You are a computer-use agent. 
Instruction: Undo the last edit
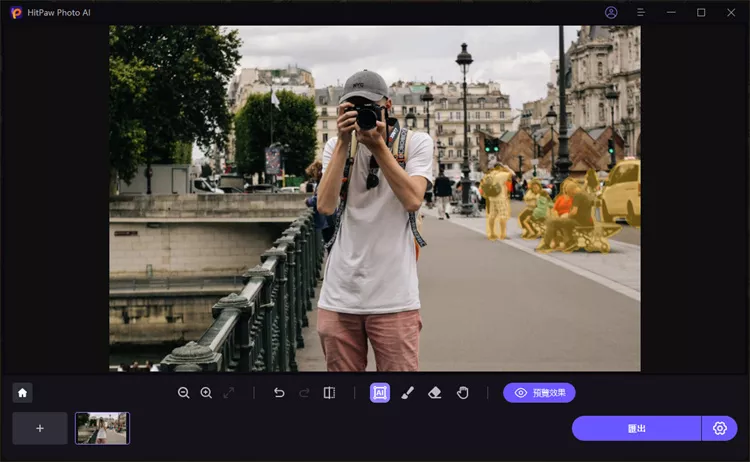tap(279, 393)
